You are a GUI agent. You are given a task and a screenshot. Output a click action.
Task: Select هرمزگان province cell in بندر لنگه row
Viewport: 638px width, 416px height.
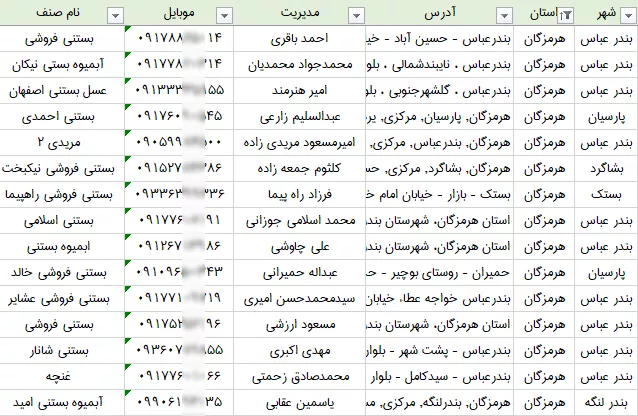[x=544, y=403]
